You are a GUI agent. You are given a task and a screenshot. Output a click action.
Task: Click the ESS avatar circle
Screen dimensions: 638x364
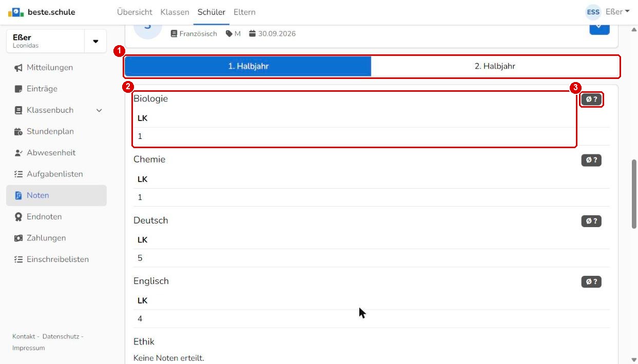[593, 12]
